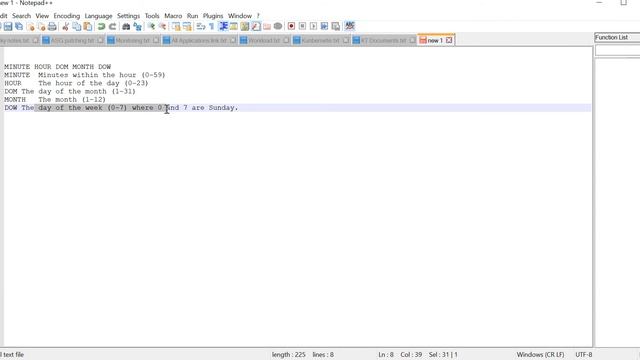Toggle Show All Characters pilcrow icon
Viewport: 640px width, 360px height.
[211, 27]
